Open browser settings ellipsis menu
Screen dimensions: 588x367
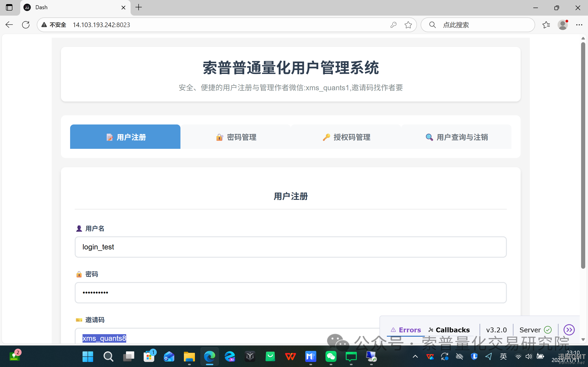[x=579, y=25]
